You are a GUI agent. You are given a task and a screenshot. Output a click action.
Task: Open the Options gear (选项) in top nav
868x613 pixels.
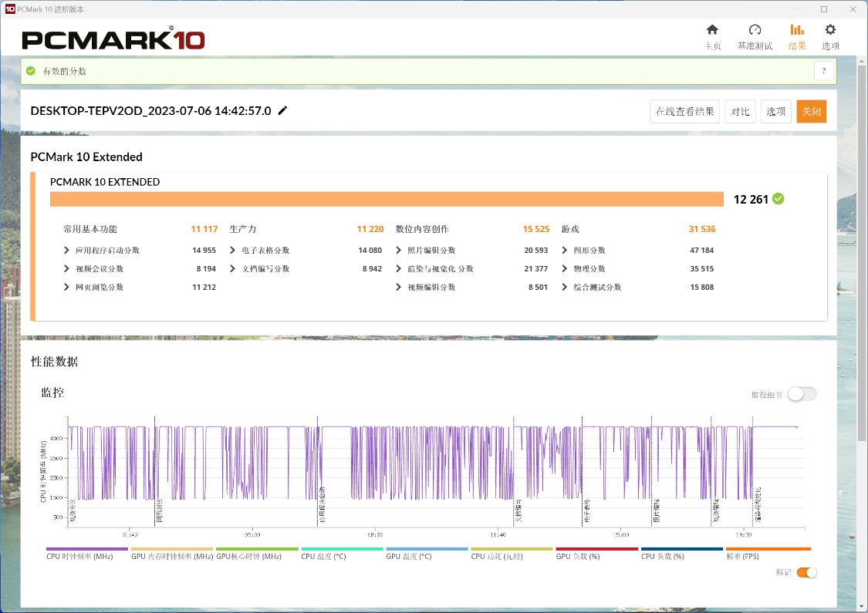click(x=829, y=37)
